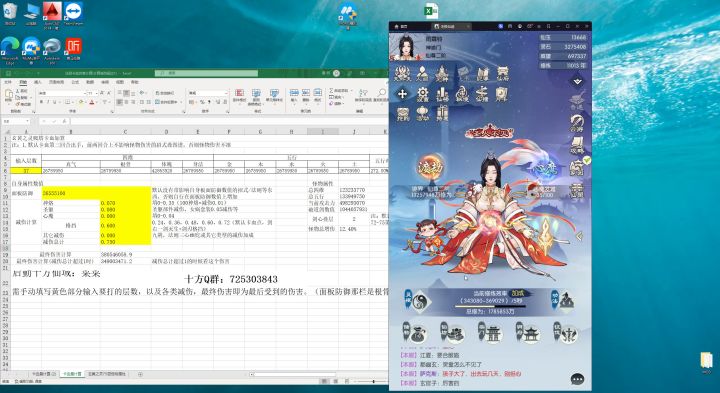Open the 洞府 pavilion icon in the bottom row
Image resolution: width=720 pixels, height=393 pixels.
point(528,332)
